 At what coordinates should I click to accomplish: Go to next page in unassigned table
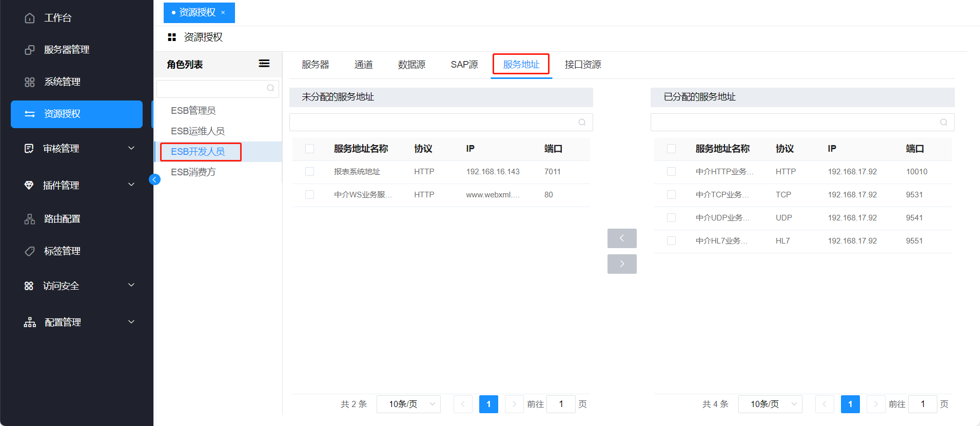click(x=514, y=404)
